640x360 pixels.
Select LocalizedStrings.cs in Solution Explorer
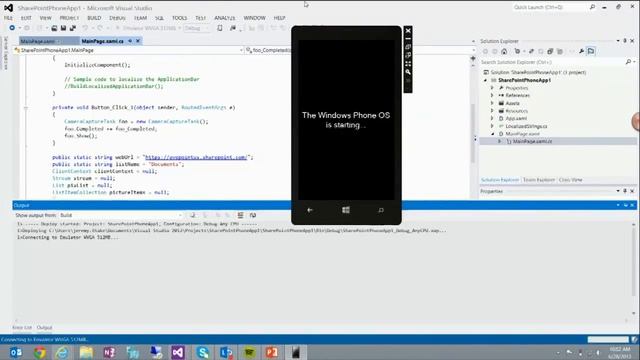coord(526,126)
